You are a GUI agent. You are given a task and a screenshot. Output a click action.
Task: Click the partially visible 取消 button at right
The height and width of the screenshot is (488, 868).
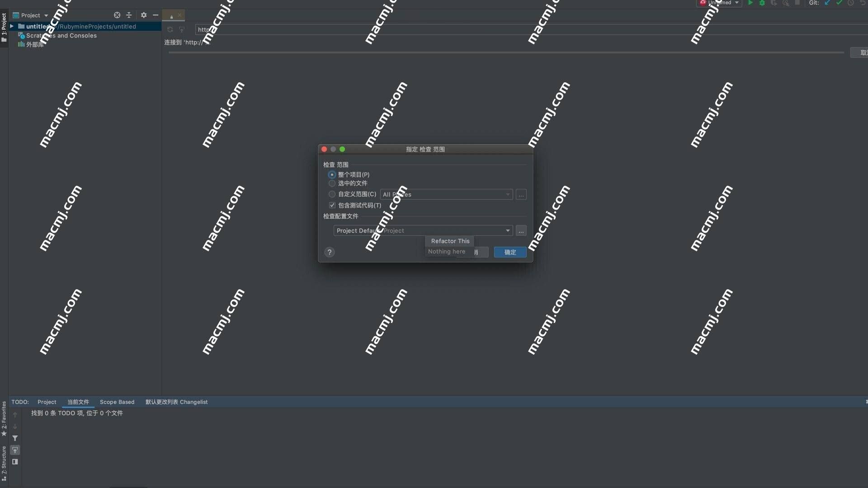click(x=860, y=52)
